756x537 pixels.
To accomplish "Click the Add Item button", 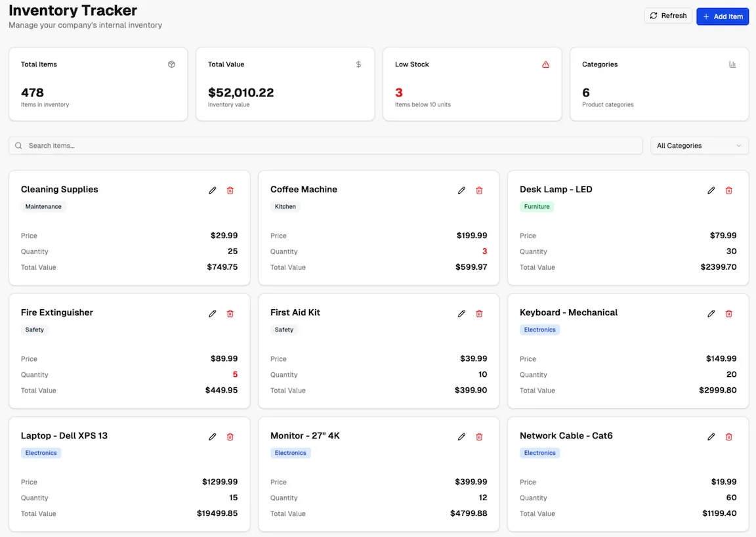I will click(722, 16).
